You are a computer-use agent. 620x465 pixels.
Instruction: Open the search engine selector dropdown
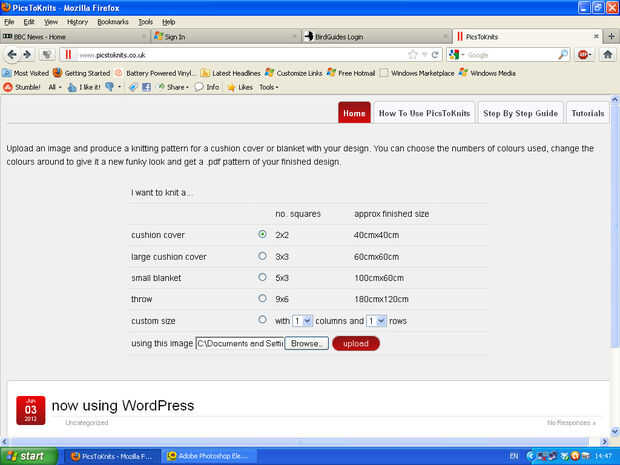[457, 55]
